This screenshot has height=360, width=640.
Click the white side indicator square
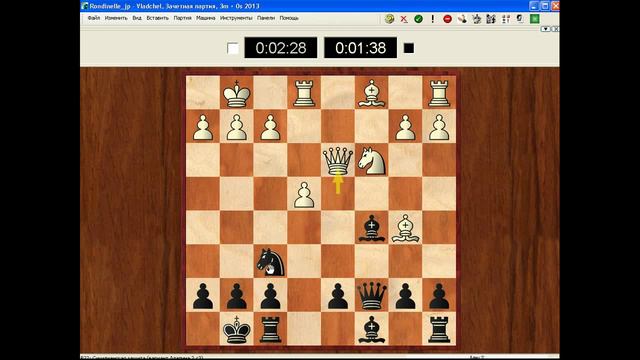point(233,48)
